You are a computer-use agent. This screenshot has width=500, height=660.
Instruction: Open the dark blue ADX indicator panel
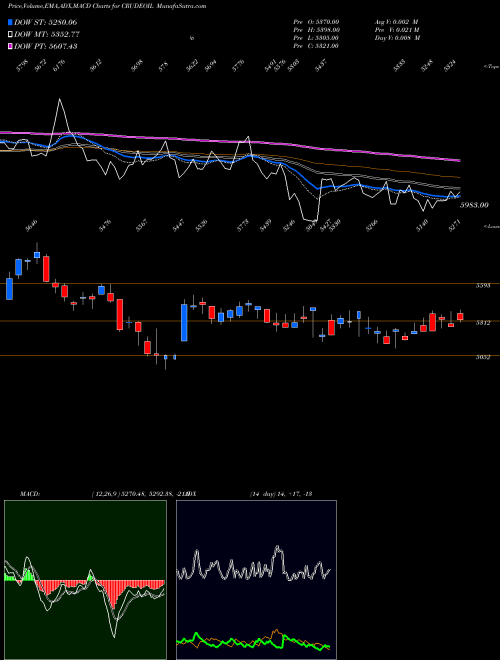256,580
